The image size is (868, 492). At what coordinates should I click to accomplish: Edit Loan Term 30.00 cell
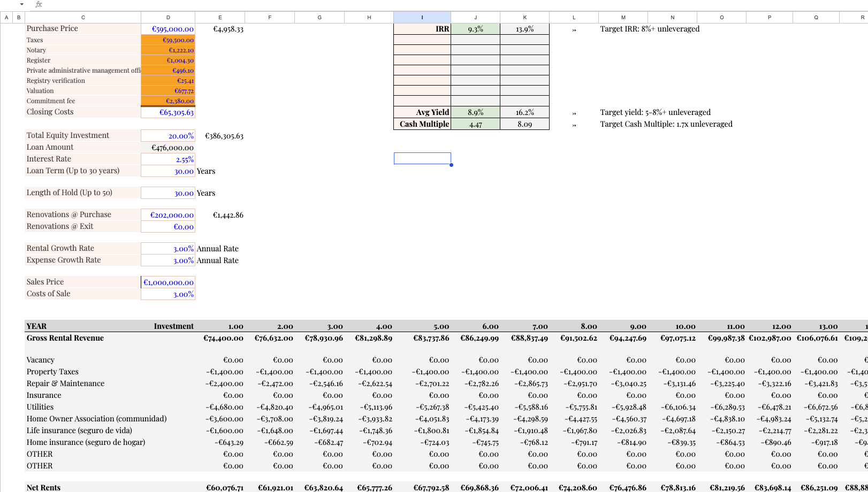[168, 171]
